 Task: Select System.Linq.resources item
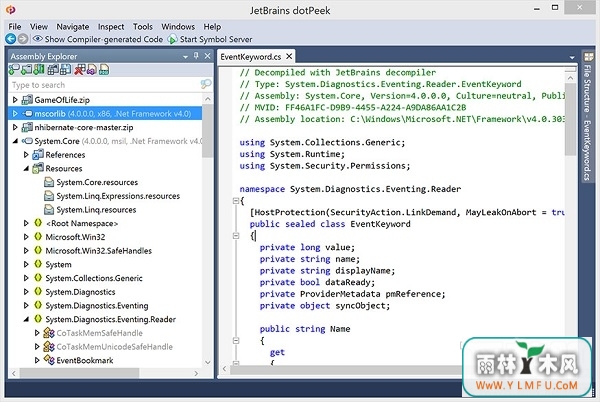tap(96, 210)
